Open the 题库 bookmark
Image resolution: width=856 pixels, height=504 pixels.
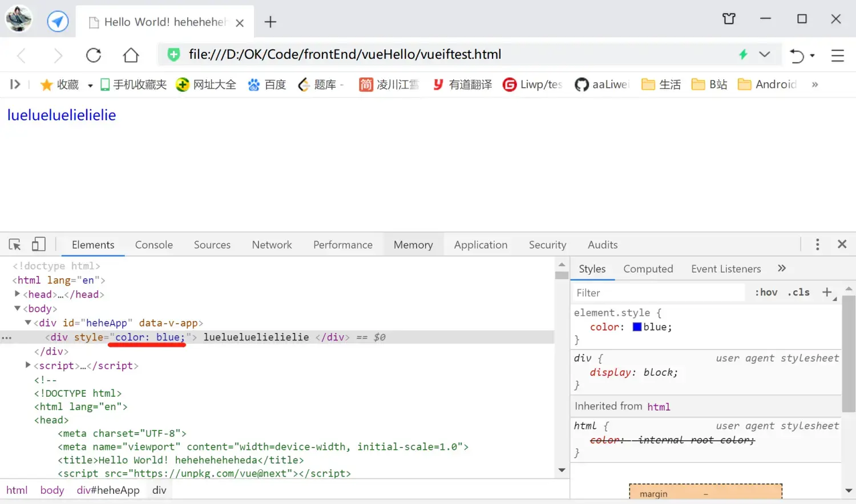point(321,84)
